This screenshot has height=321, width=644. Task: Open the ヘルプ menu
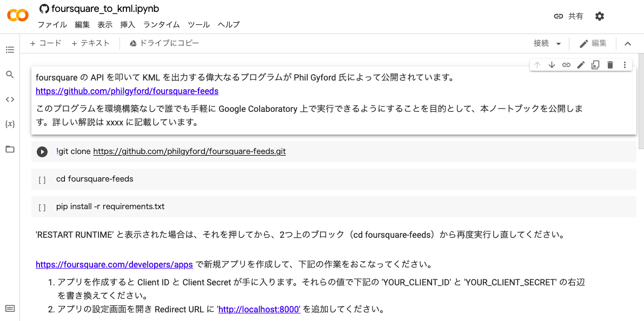tap(229, 25)
